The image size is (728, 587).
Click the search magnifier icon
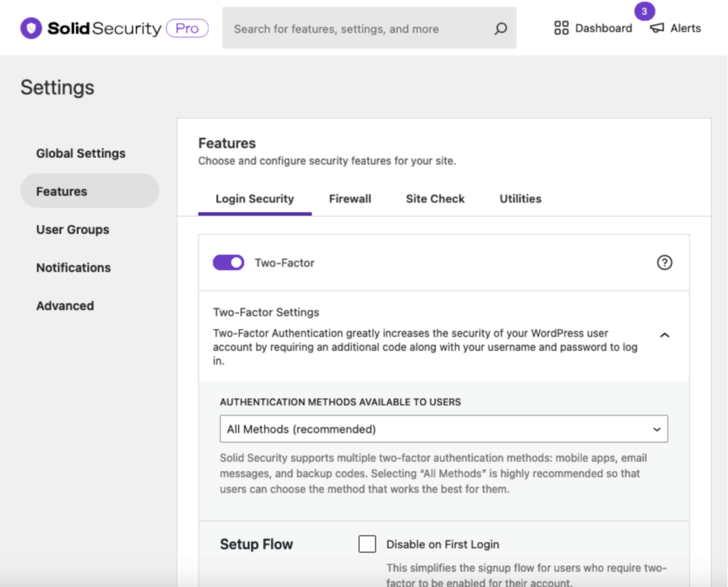(x=500, y=28)
